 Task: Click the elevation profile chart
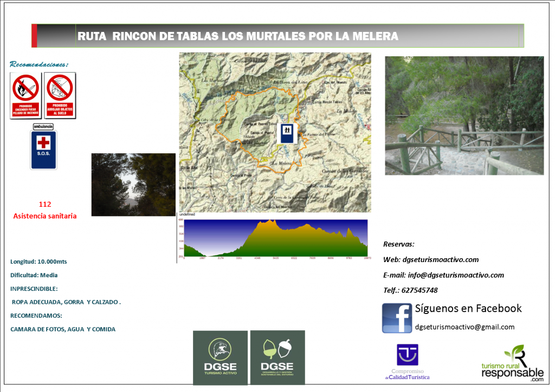[x=275, y=238]
